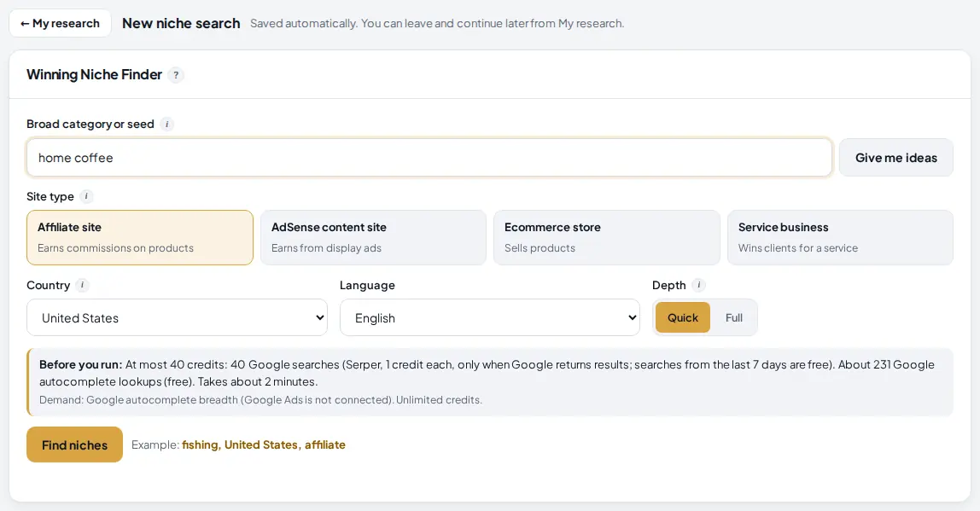Click the New niche search heading
Screen dimensions: 980x511
[x=181, y=23]
